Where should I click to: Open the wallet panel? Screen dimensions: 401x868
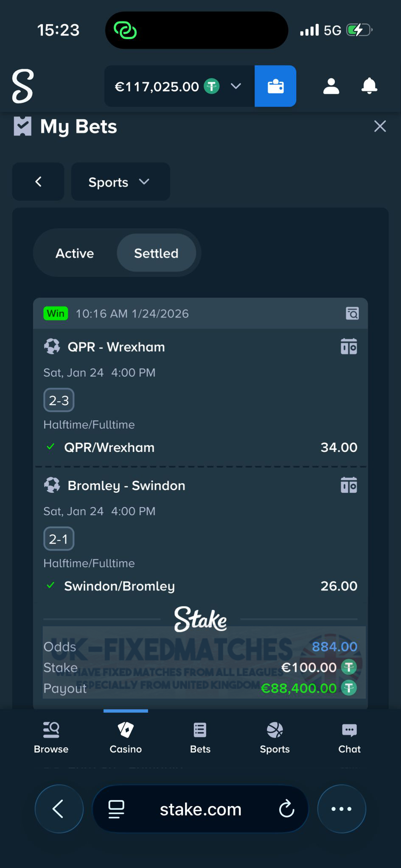click(275, 86)
